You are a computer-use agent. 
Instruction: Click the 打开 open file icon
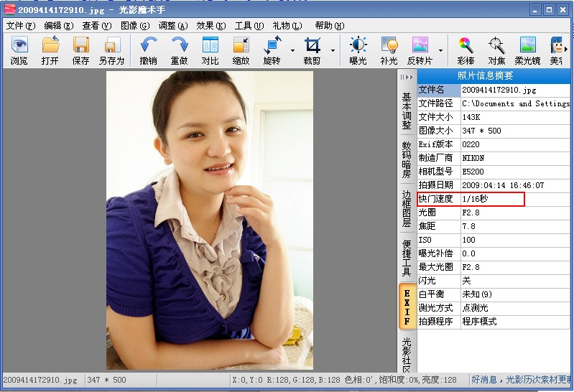[50, 50]
